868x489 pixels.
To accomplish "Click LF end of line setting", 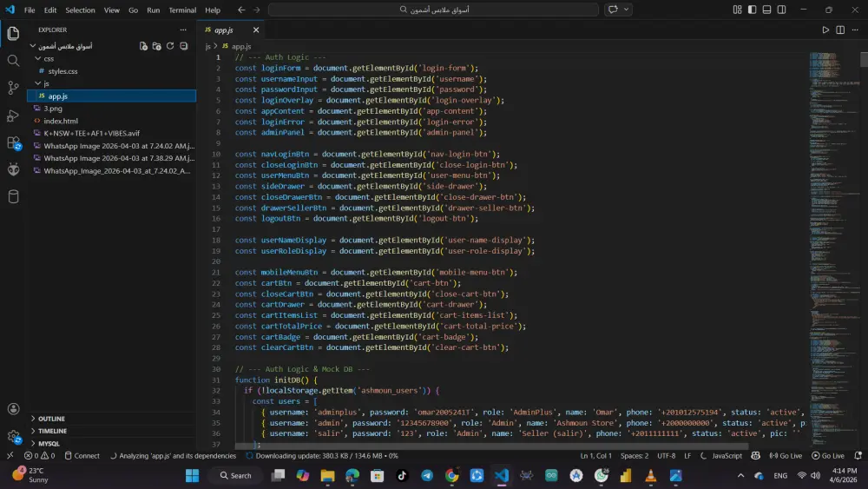I will 687,456.
